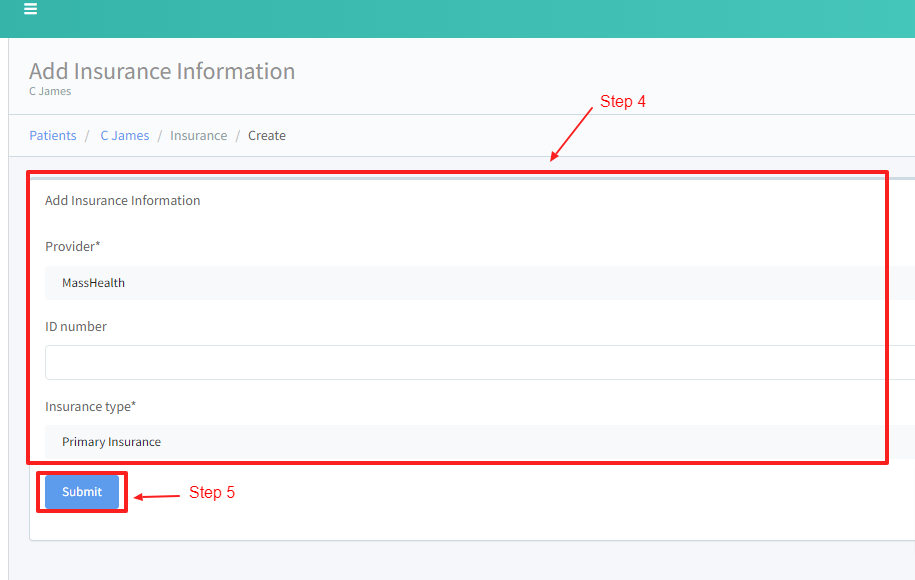Click the form card's Add Insurance Information title
Screen dimensions: 915x580
(123, 200)
